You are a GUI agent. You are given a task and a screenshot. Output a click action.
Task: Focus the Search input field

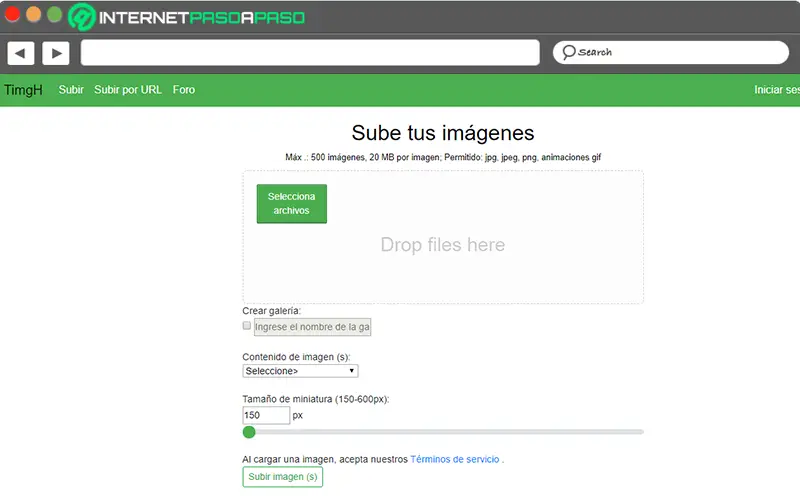point(671,53)
